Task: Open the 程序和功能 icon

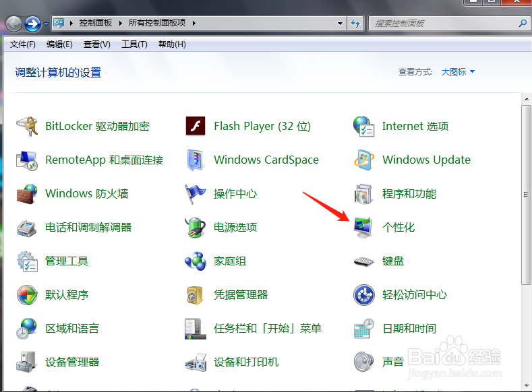Action: [363, 194]
